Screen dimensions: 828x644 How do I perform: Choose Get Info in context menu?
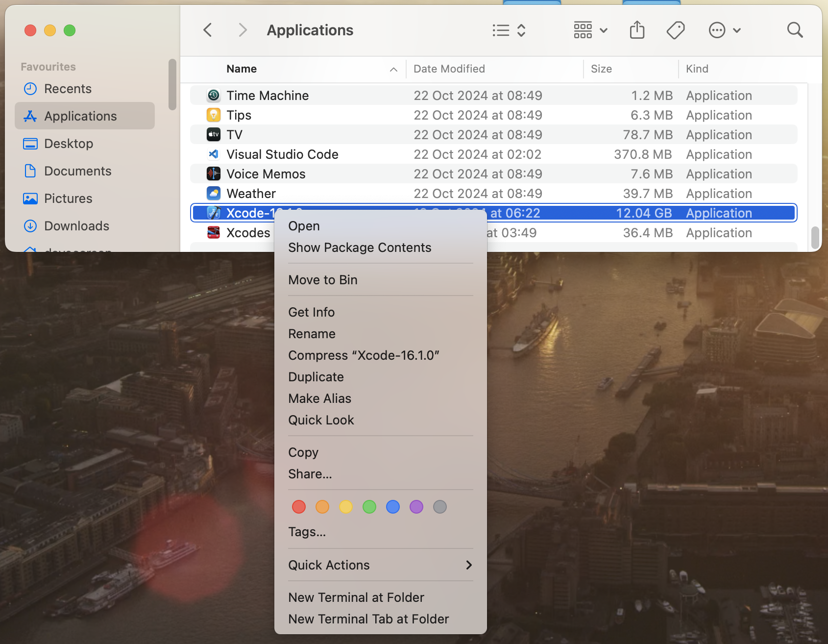tap(381, 312)
